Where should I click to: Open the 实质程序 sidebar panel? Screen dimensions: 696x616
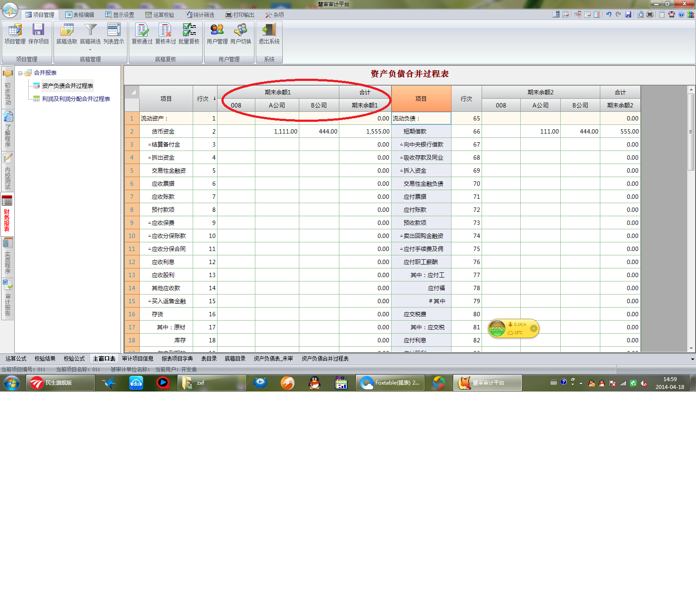(x=7, y=256)
